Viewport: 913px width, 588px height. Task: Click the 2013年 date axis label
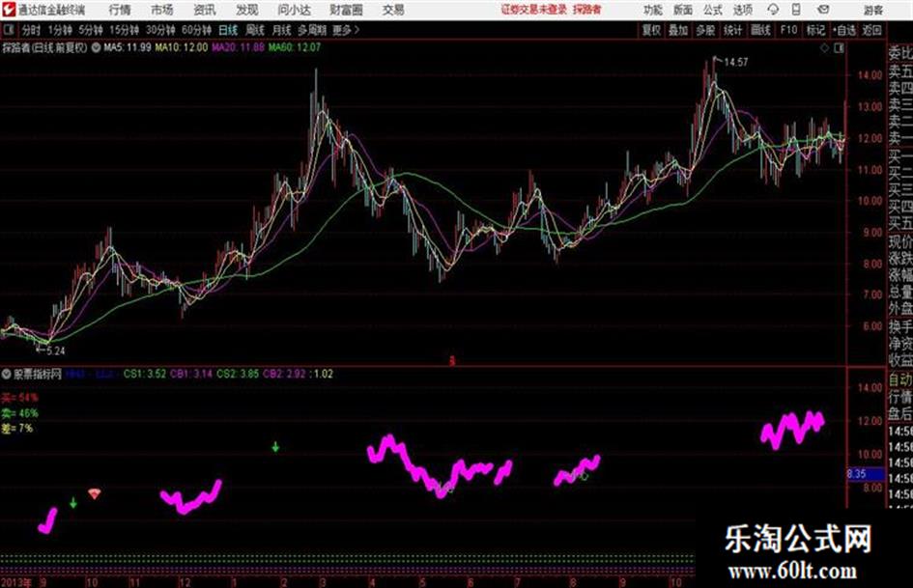[16, 582]
